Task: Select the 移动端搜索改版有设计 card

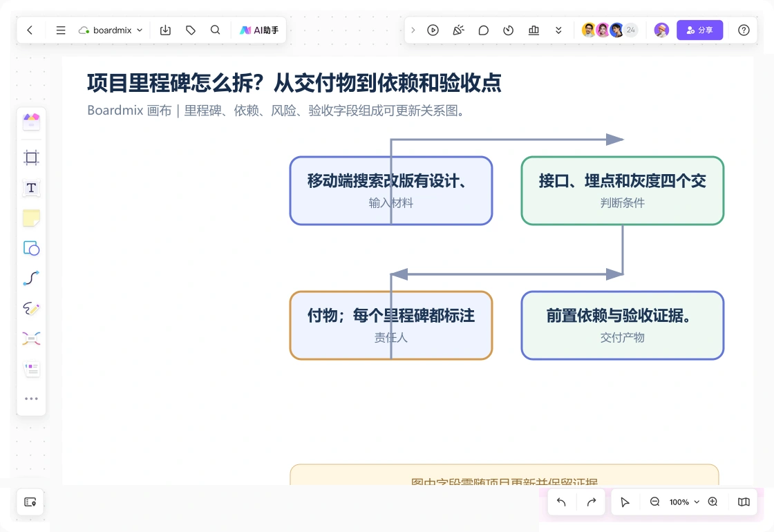Action: click(391, 191)
